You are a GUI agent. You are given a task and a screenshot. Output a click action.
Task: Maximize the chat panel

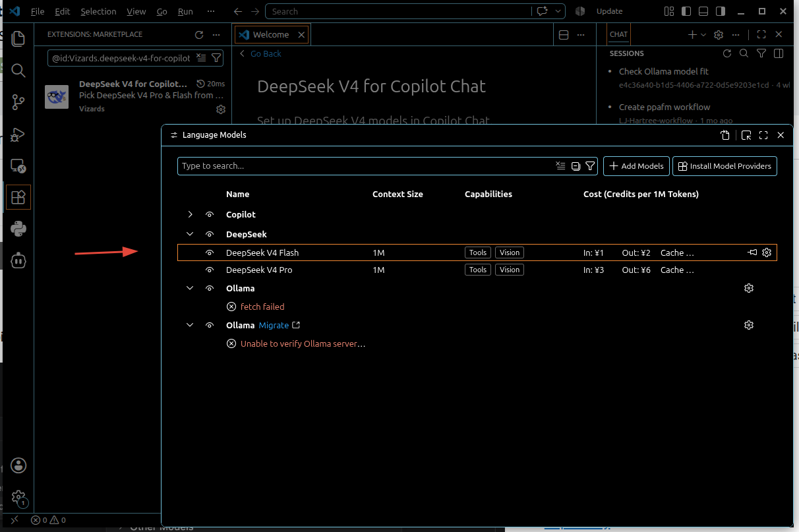pyautogui.click(x=761, y=35)
